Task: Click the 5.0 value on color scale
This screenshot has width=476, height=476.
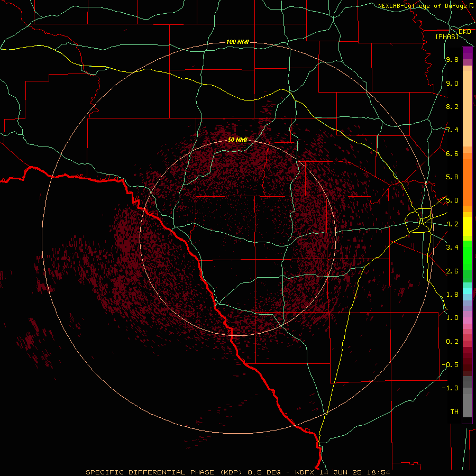Action: coord(452,200)
